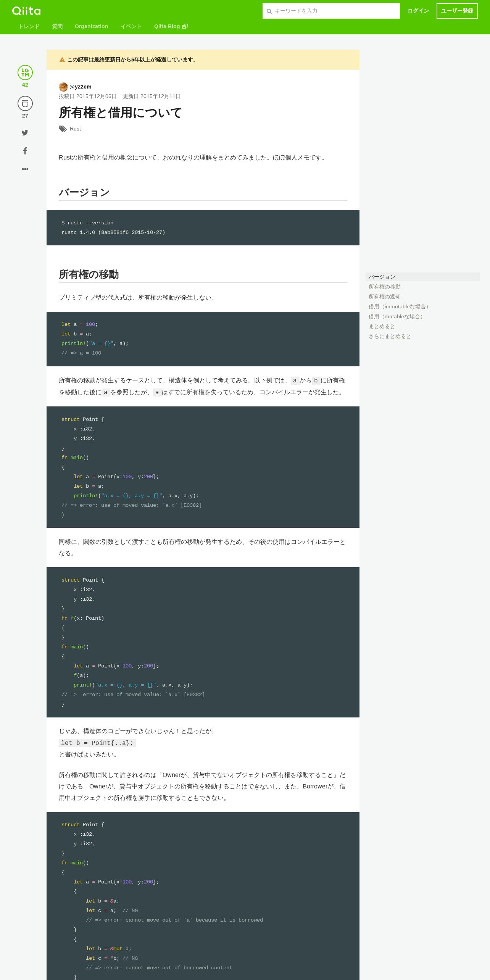Click the article title 所有権と借用について
This screenshot has height=980, width=490.
pyautogui.click(x=120, y=113)
